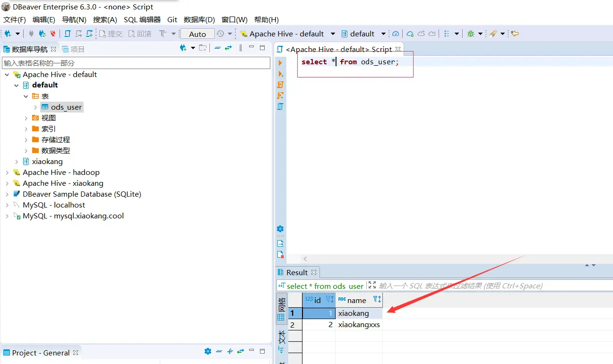Toggle link with editor in Project panel
Screen dimensions: 613x364
(x=241, y=351)
